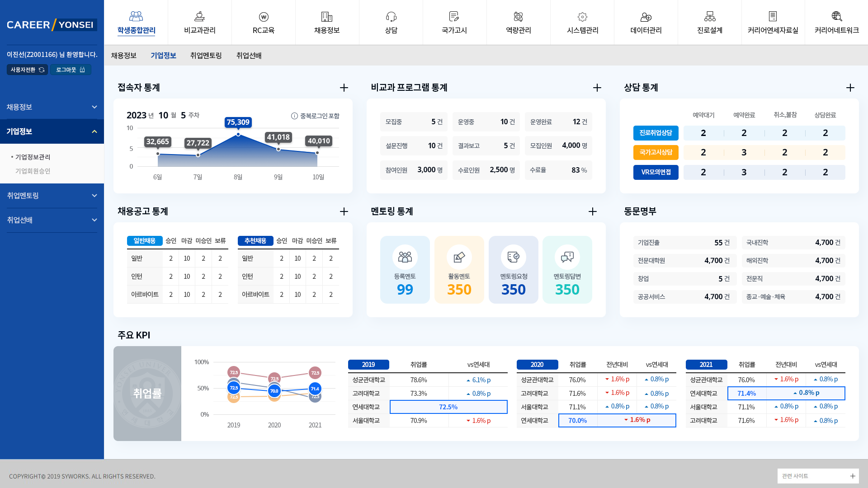
Task: Open the RC교육 menu icon
Action: point(264,18)
